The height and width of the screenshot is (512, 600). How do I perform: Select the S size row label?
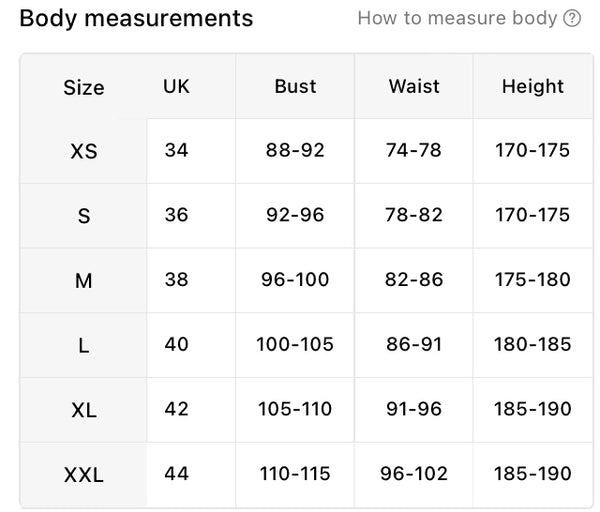[84, 216]
